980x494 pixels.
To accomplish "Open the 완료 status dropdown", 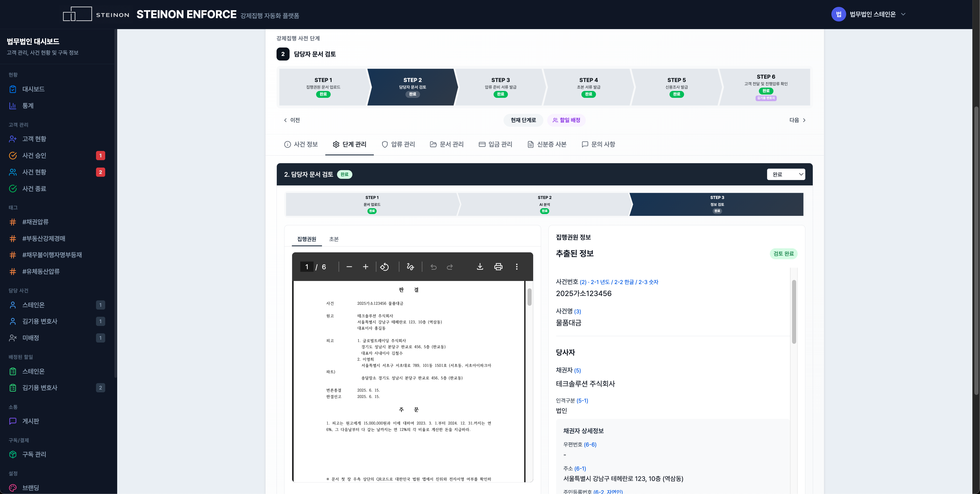I will (x=786, y=174).
